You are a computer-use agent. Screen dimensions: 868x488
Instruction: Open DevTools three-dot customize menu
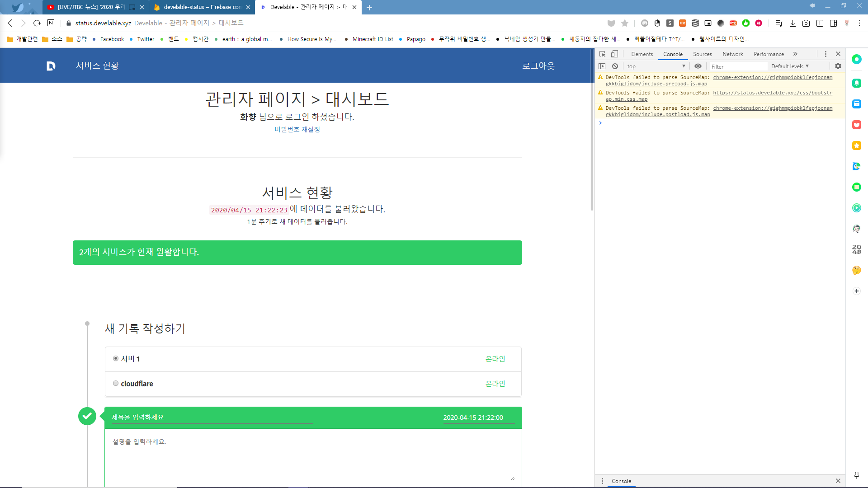[x=826, y=54]
